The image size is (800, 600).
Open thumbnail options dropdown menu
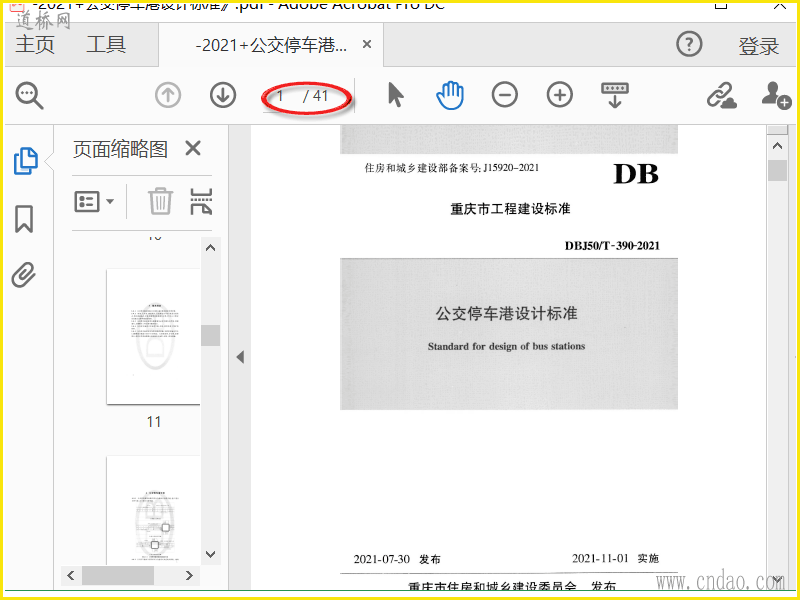pos(94,202)
